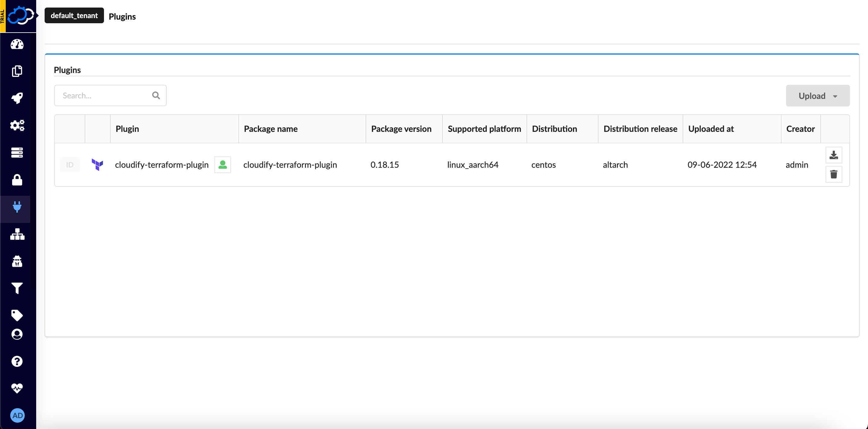The height and width of the screenshot is (429, 868).
Task: Open the sitemap hierarchy icon in sidebar
Action: [17, 234]
